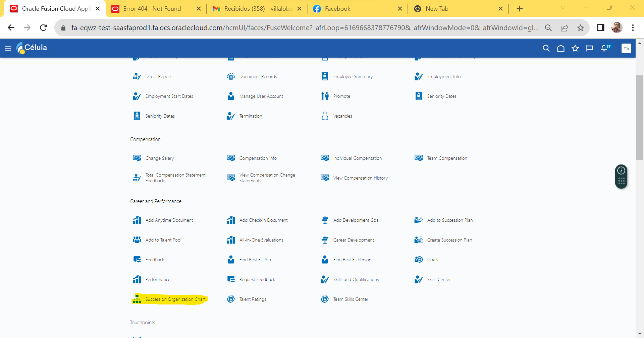Open Chrome's three-dot customize menu

point(633,28)
